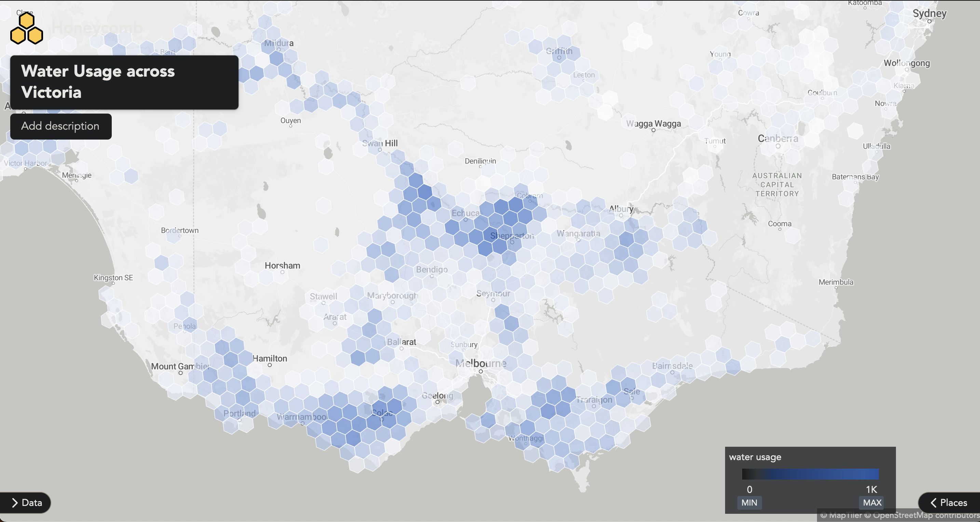Click the legend 1K maximum value label
The image size is (980, 522).
[x=871, y=489]
